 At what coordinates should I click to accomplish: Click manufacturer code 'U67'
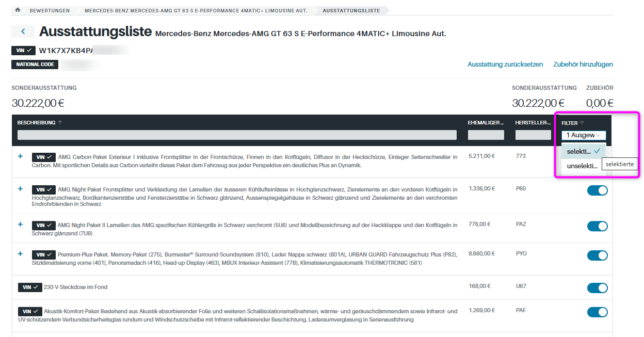coord(521,286)
